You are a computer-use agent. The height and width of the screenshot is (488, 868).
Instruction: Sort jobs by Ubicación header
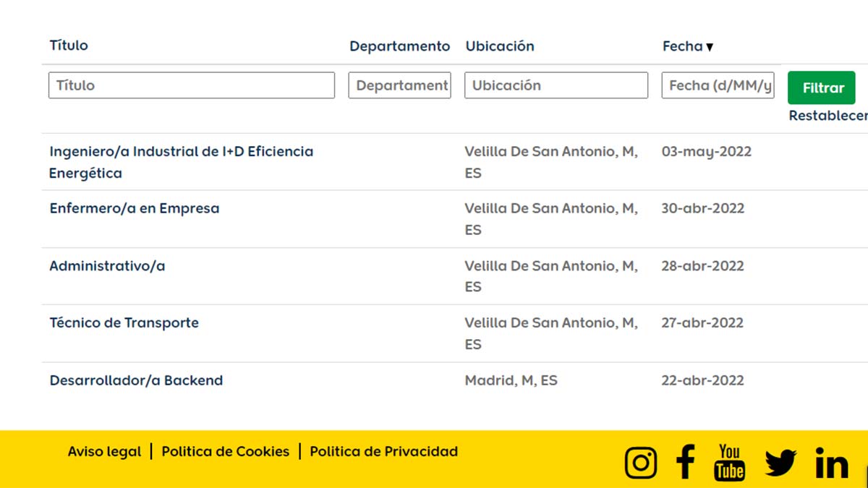[x=500, y=46]
